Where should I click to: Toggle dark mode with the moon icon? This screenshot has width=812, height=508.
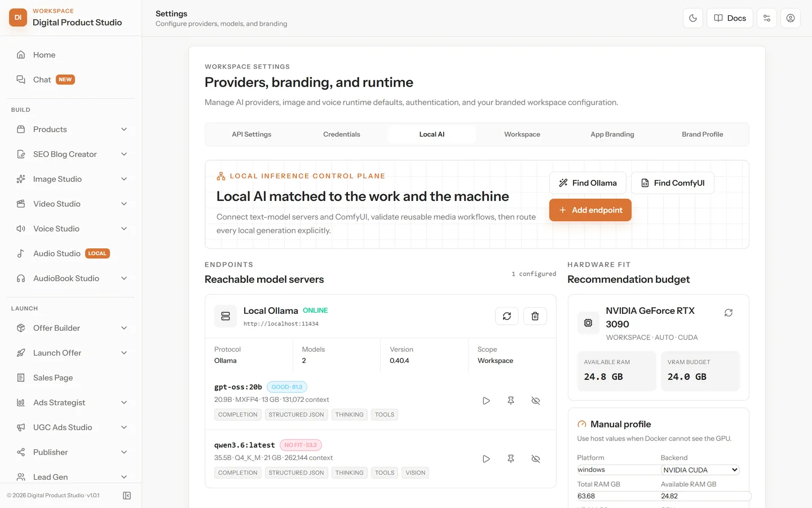coord(693,18)
